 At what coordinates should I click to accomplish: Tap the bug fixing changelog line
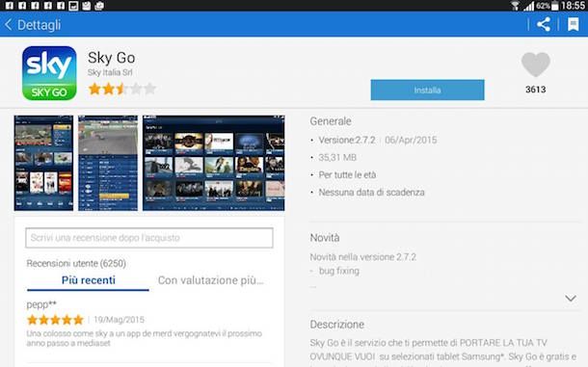pyautogui.click(x=339, y=271)
